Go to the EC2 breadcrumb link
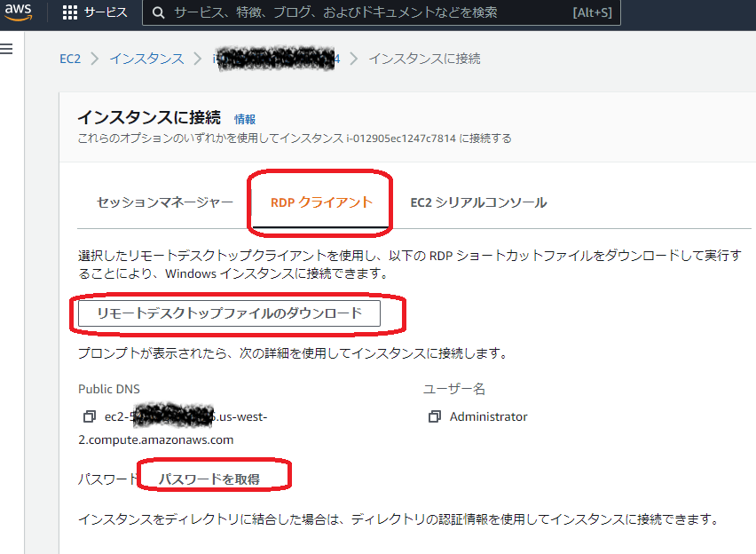The width and height of the screenshot is (756, 554). (70, 59)
